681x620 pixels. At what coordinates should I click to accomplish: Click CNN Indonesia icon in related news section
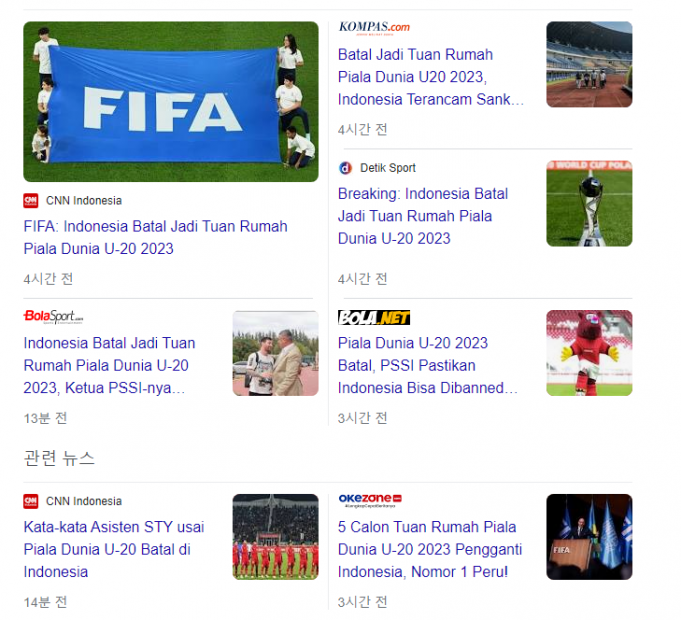point(31,501)
